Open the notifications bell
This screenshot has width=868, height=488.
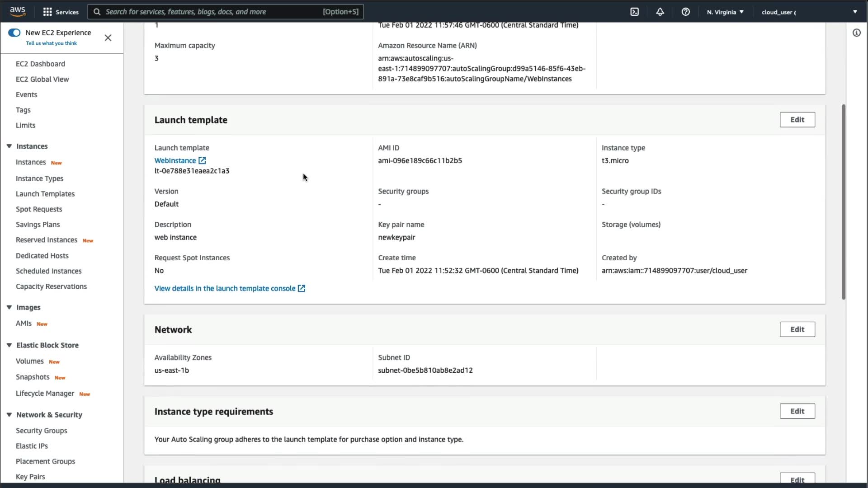660,12
